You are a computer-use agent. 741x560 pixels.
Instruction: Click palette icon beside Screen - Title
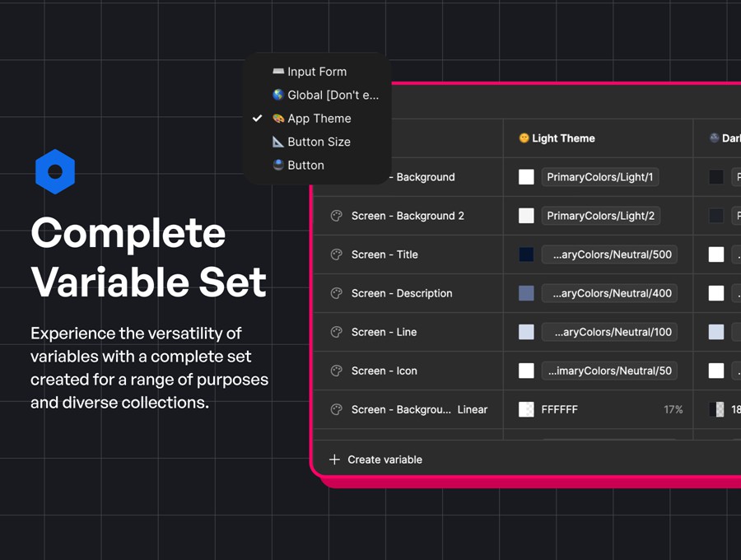[336, 254]
